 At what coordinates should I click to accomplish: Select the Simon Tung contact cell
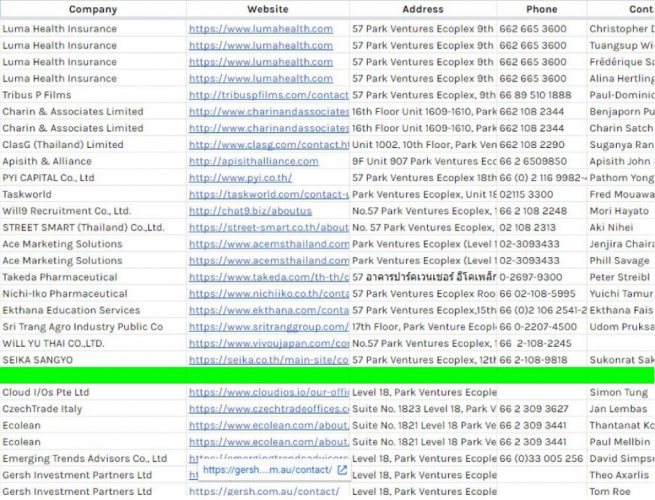pos(621,393)
